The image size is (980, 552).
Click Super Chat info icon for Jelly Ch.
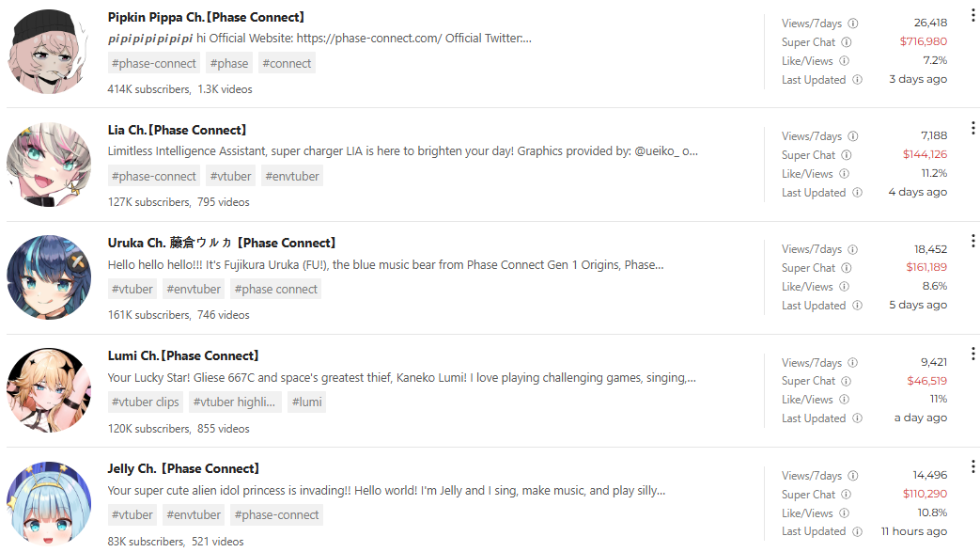[x=847, y=494]
